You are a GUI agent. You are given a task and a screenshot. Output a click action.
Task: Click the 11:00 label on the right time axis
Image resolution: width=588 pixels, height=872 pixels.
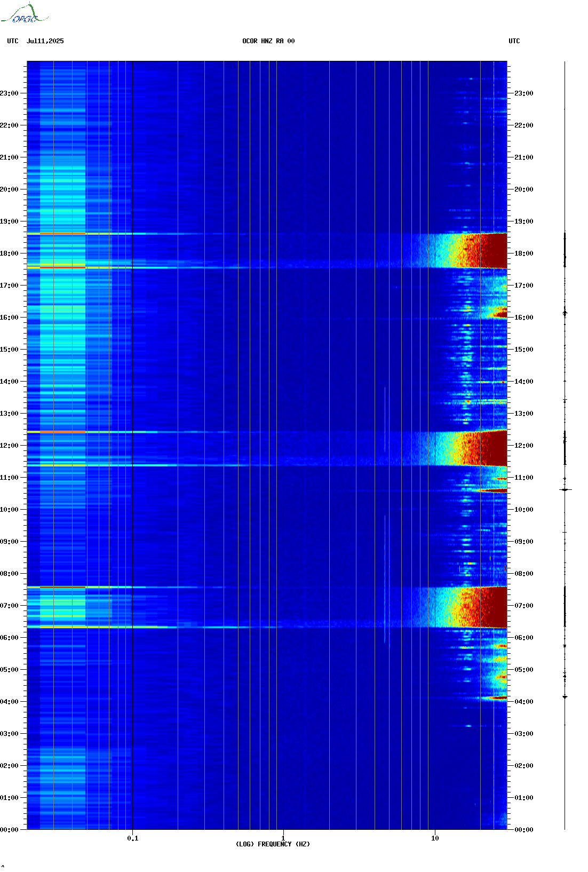pyautogui.click(x=524, y=478)
